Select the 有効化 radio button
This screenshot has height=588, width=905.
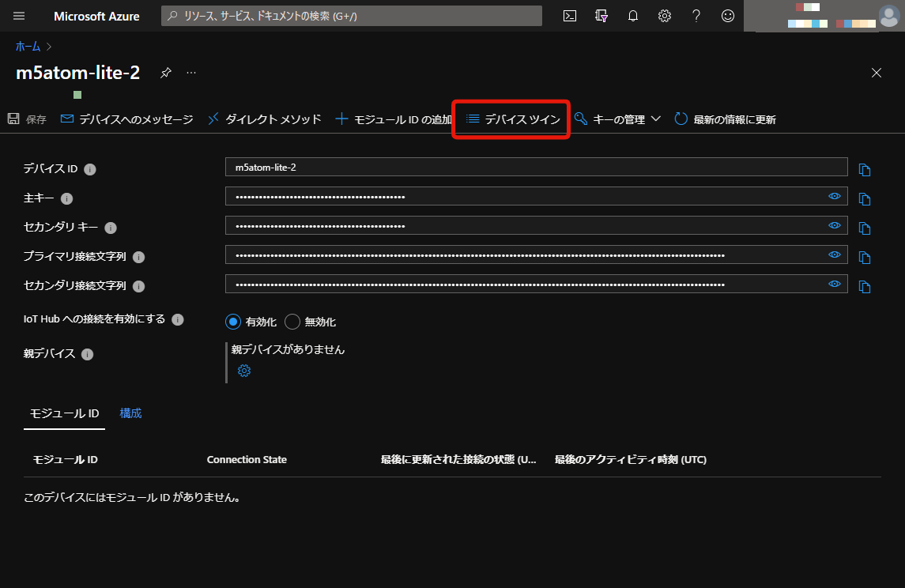click(233, 322)
